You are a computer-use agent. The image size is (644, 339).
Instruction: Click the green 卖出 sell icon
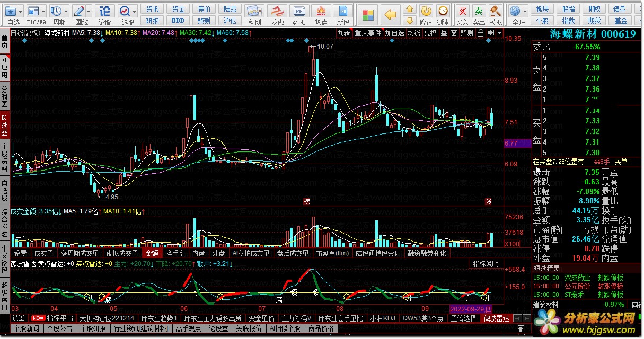tap(479, 11)
